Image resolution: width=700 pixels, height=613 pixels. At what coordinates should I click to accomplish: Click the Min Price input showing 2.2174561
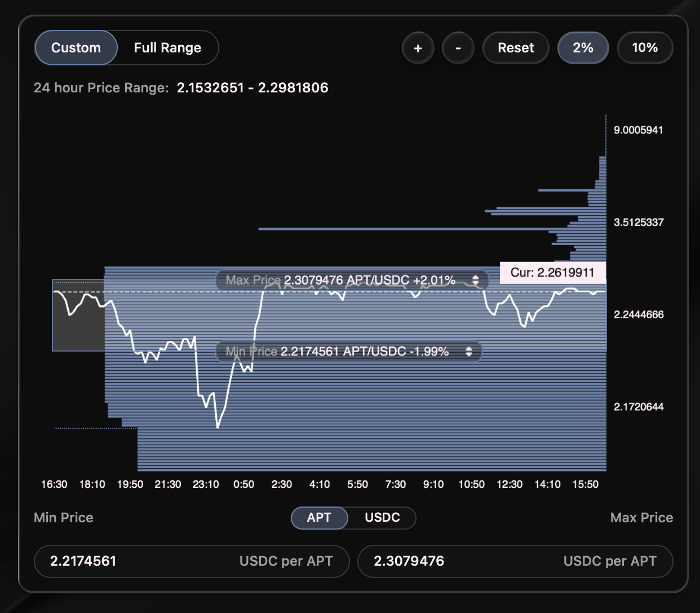[192, 561]
